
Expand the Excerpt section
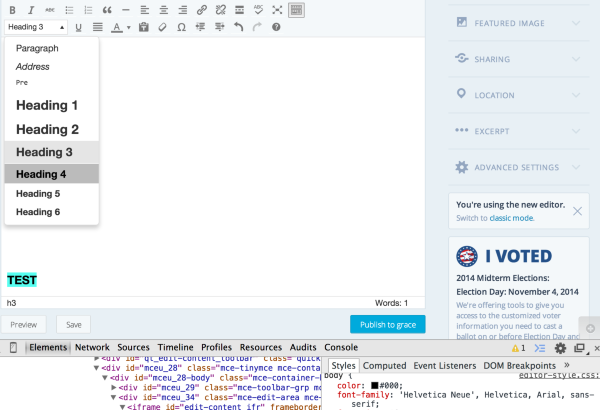coord(518,131)
